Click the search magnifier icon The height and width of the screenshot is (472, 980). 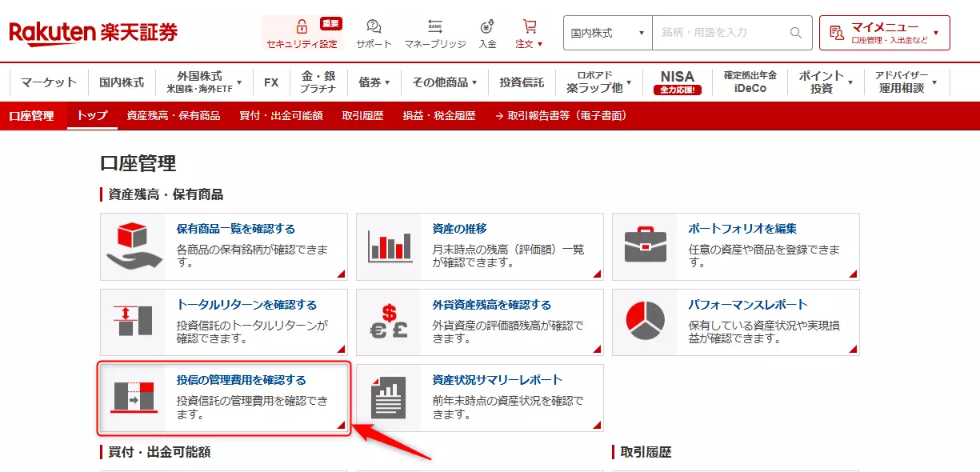[x=796, y=33]
